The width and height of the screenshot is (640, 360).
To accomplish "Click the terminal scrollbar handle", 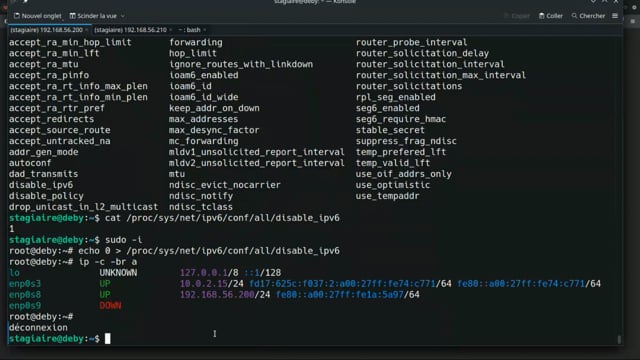I will click(x=619, y=339).
